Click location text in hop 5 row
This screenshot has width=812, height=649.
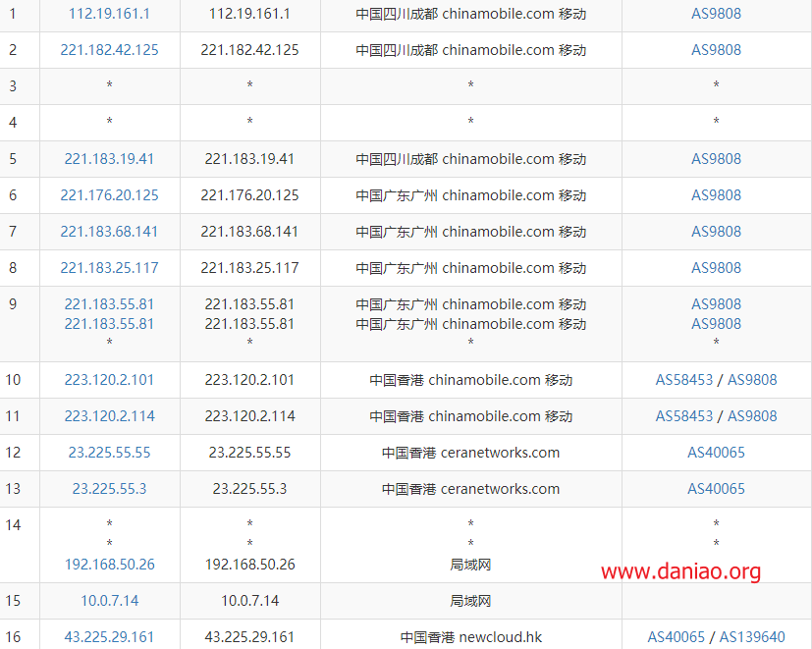tap(470, 159)
